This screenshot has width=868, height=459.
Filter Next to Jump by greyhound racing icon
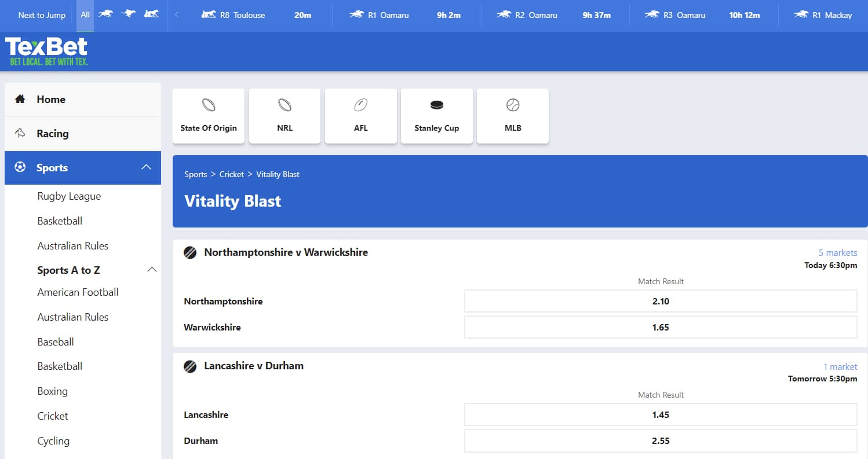[129, 14]
